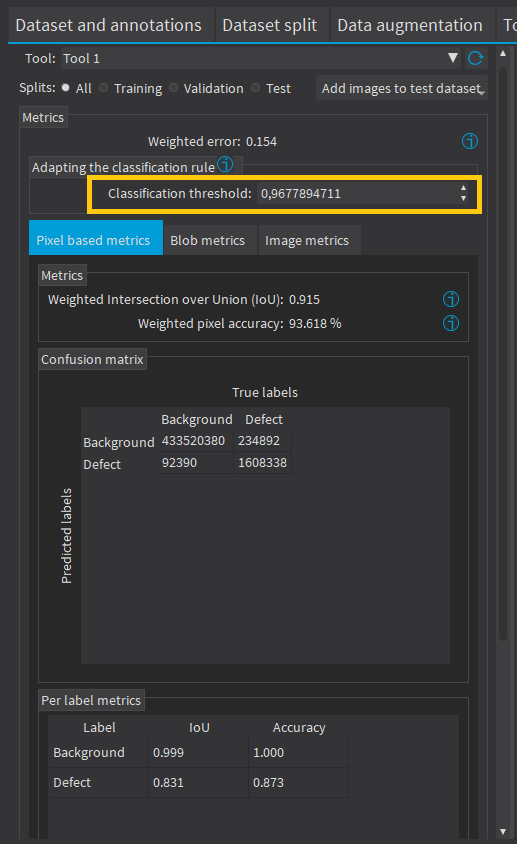Show info for Weighted pixel accuracy
The height and width of the screenshot is (844, 517).
point(451,323)
